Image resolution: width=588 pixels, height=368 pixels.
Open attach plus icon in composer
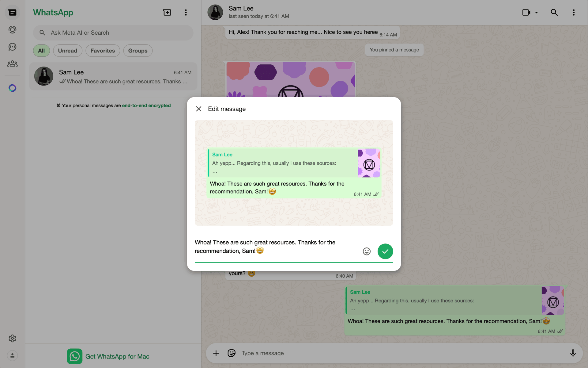216,353
